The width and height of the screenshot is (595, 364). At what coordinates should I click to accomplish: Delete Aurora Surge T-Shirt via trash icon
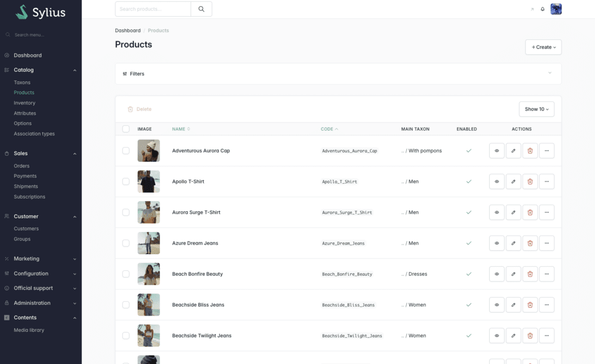(530, 212)
